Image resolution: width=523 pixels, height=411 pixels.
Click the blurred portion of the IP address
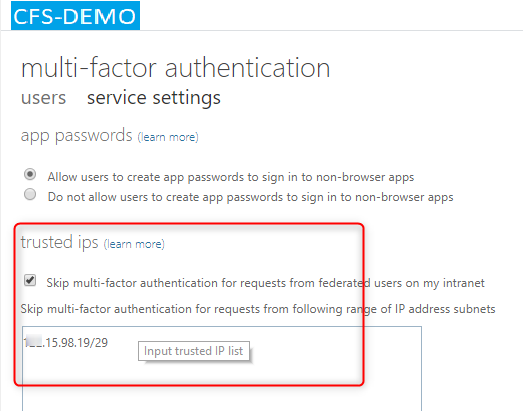[34, 342]
